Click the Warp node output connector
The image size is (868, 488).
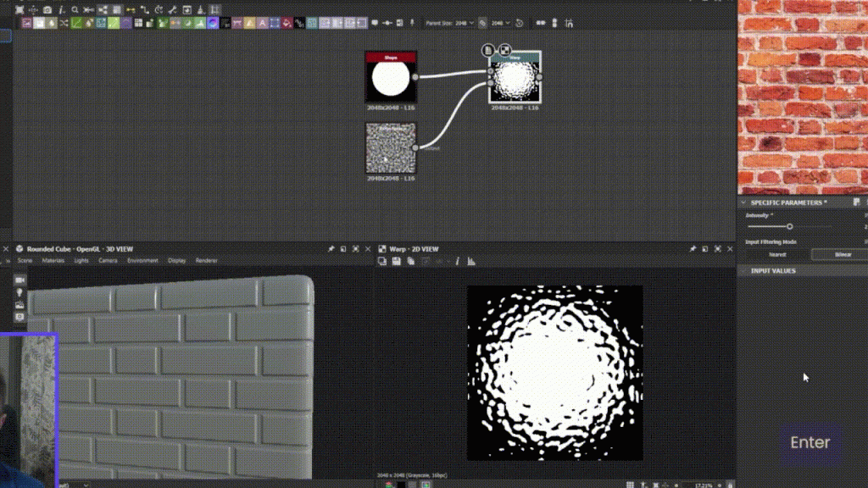click(x=540, y=77)
